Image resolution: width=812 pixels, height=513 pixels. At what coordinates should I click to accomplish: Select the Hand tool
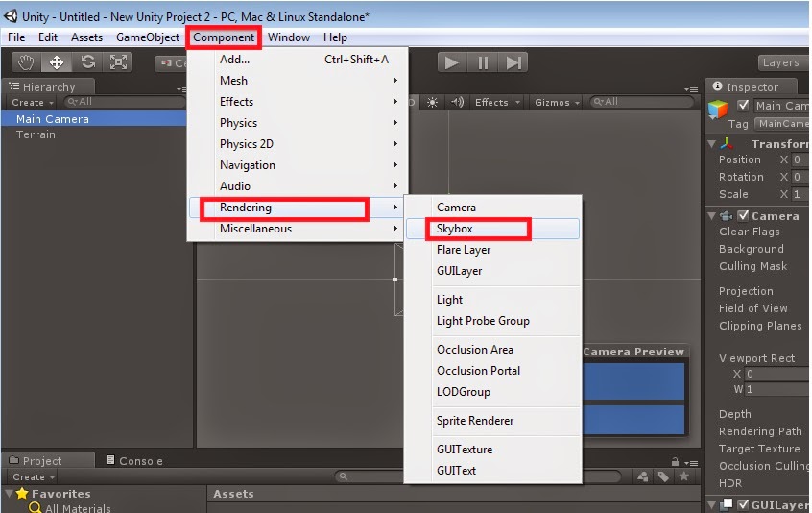[26, 62]
